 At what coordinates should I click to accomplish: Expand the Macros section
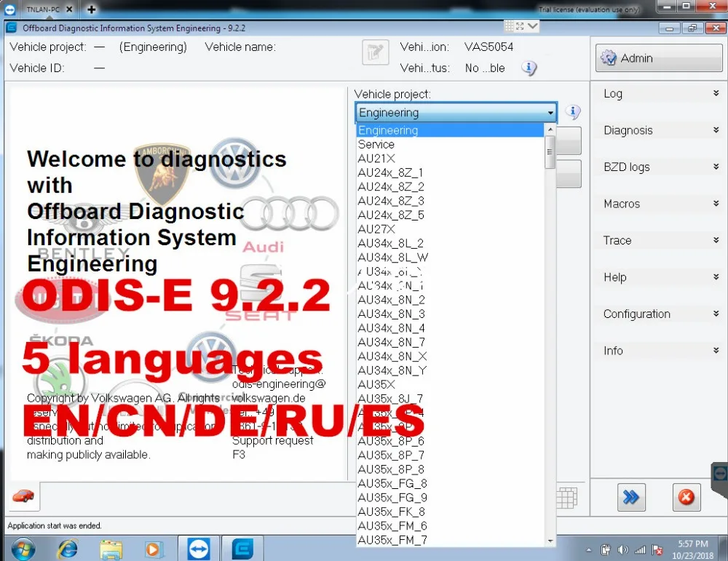coord(659,204)
